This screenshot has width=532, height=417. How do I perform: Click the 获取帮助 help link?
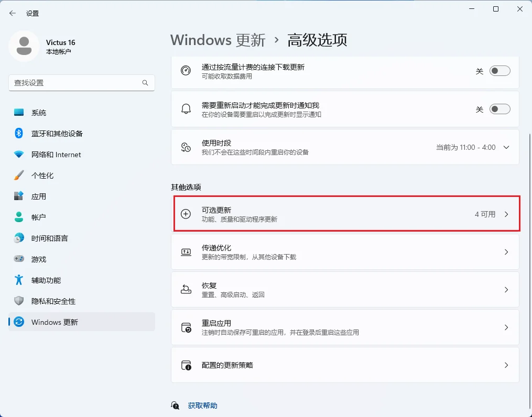pos(202,405)
